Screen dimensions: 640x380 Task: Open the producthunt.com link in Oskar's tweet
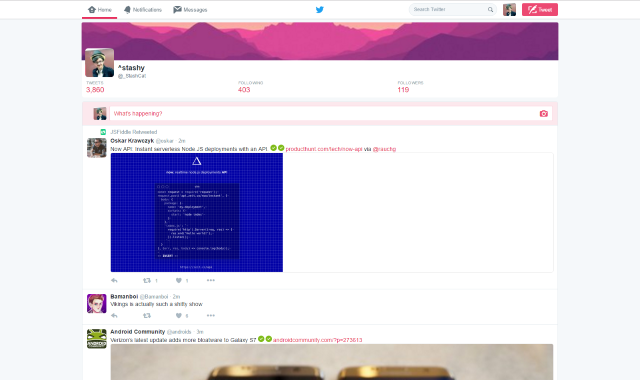click(324, 149)
